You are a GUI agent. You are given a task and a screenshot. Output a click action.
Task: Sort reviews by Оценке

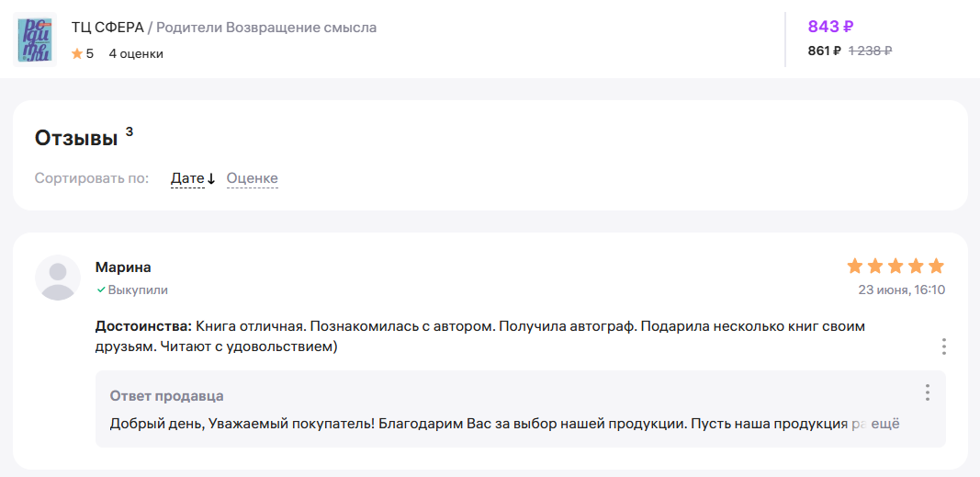[x=252, y=178]
